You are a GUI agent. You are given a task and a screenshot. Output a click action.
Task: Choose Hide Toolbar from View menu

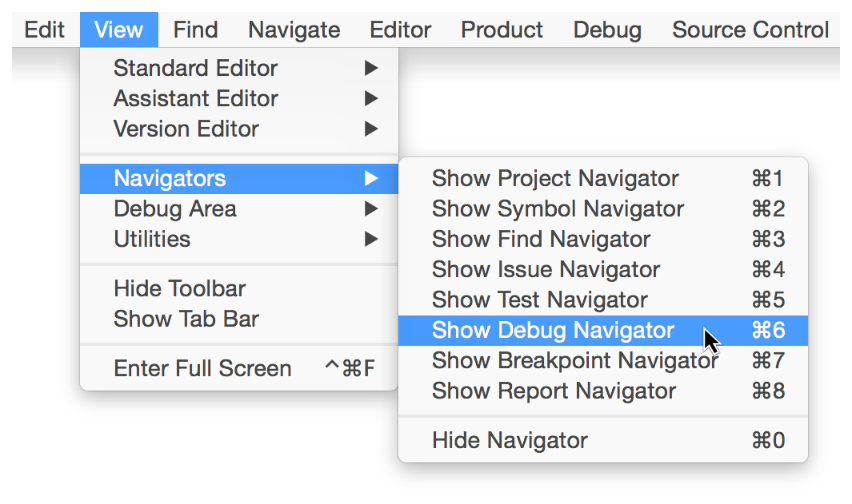pos(180,289)
